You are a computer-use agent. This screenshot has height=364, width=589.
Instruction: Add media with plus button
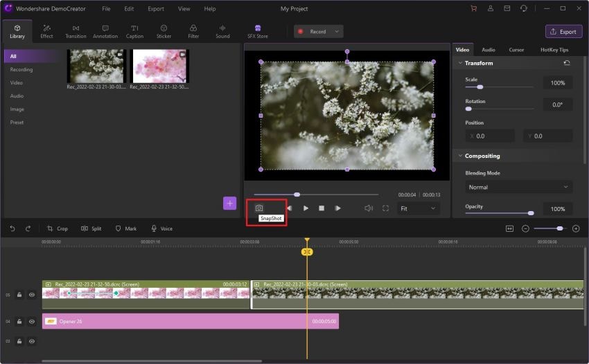pyautogui.click(x=229, y=203)
